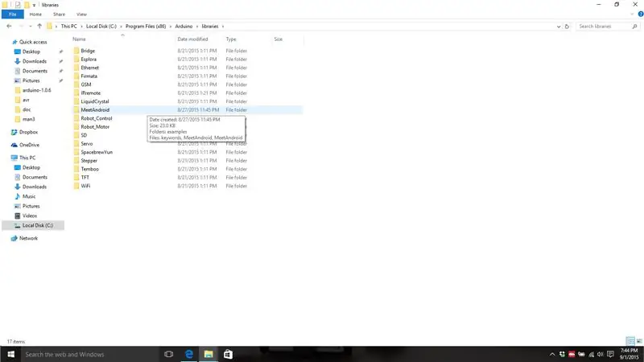Show hidden system tray icons
This screenshot has width=644, height=362.
click(x=552, y=354)
